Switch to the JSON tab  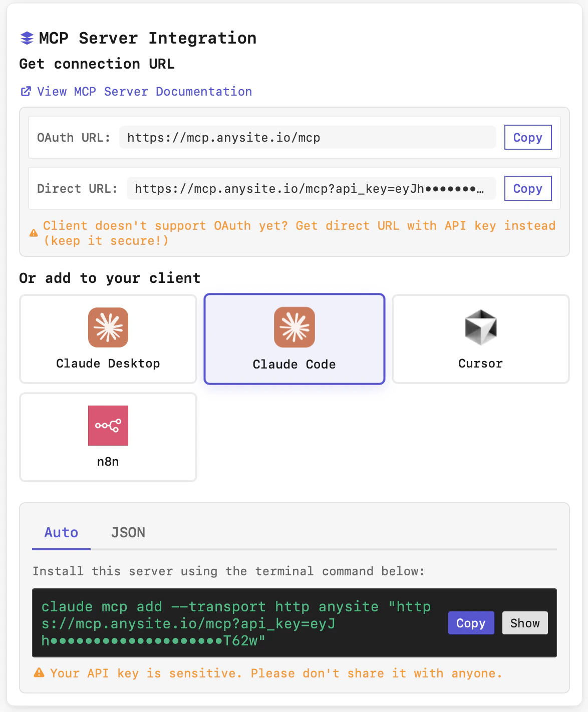pyautogui.click(x=128, y=532)
